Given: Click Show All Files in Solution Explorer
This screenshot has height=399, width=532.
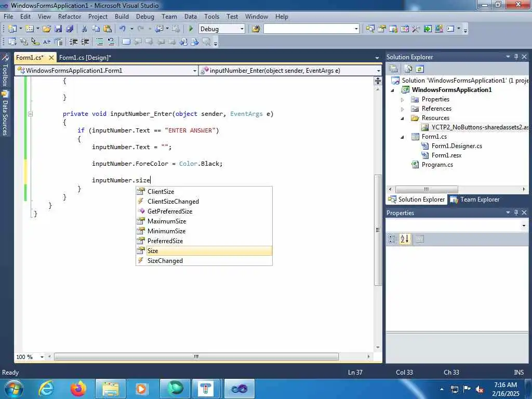Looking at the screenshot, I should 408,69.
